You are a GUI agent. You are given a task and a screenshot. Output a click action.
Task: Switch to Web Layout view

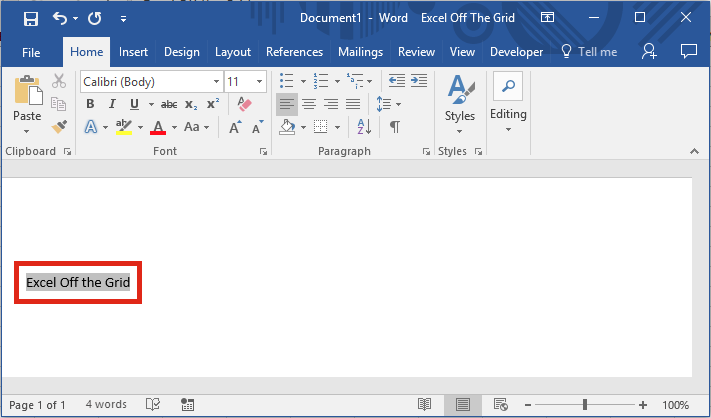[x=501, y=404]
